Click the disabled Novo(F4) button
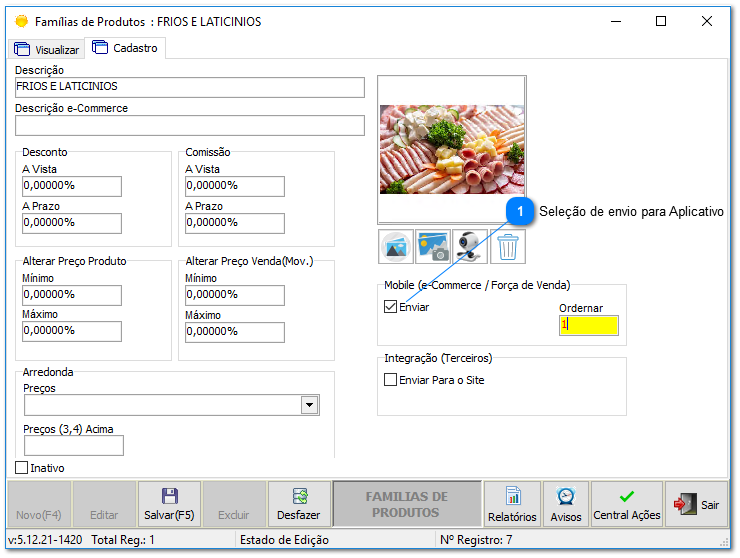This screenshot has width=740, height=558. tap(39, 504)
